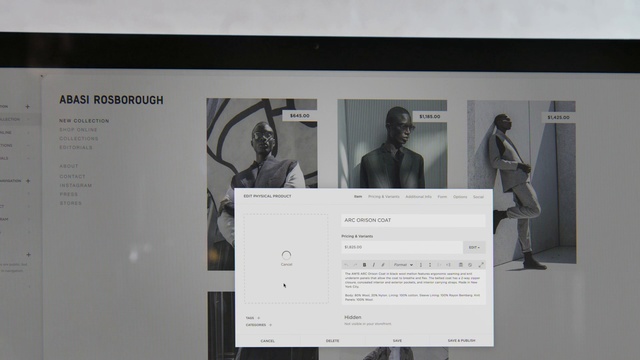Click the redo icon in description toolbar
The image size is (640, 360).
[355, 265]
